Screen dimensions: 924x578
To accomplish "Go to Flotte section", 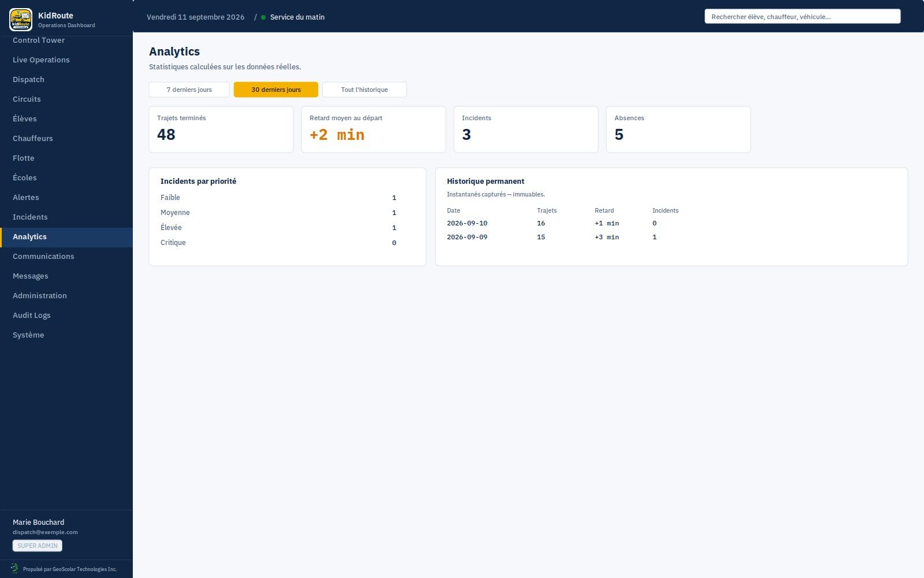I will pos(66,158).
